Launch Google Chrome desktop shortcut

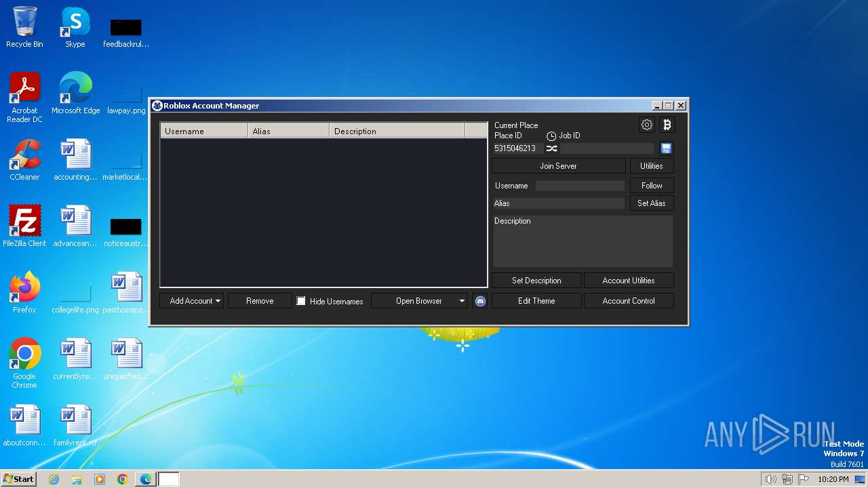pyautogui.click(x=24, y=363)
